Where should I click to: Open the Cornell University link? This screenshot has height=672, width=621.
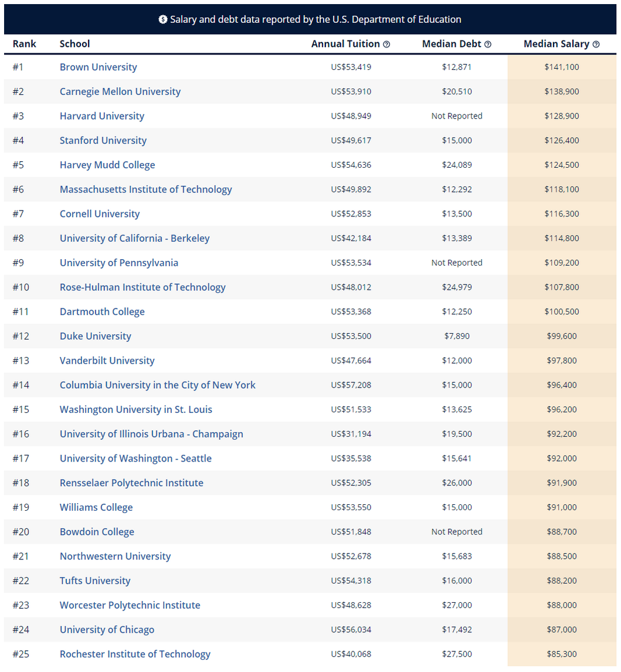[x=100, y=214]
